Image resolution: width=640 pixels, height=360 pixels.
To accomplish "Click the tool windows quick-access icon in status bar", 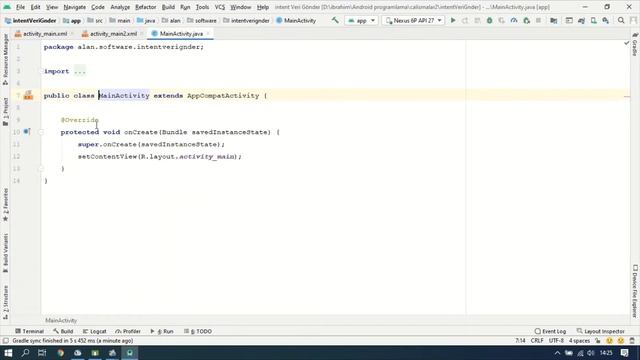I will (6, 341).
